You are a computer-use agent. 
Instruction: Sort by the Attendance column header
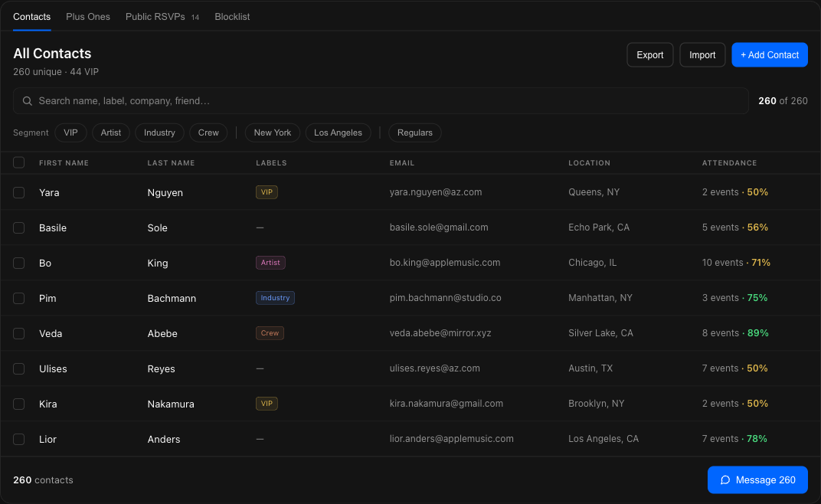click(x=729, y=163)
